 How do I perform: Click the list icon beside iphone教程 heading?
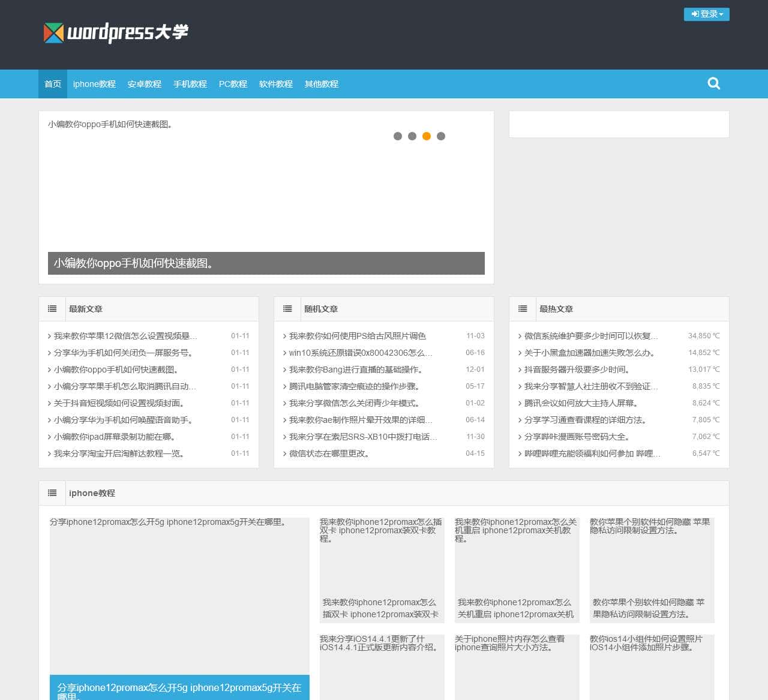tap(52, 492)
